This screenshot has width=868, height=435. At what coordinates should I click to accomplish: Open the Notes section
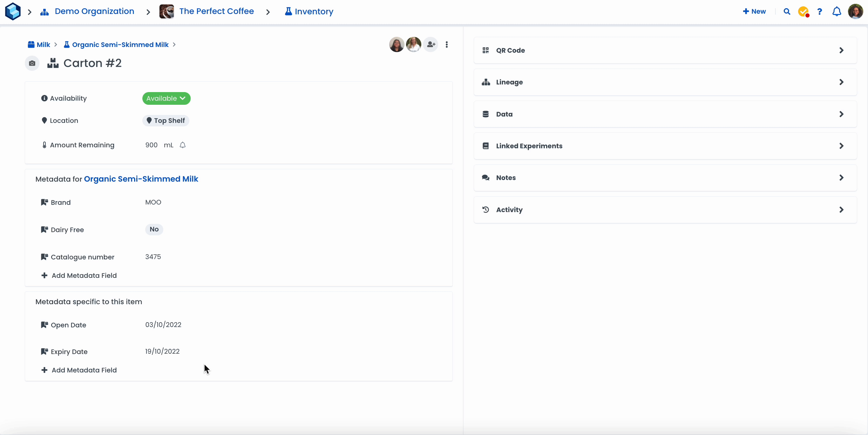(x=665, y=178)
